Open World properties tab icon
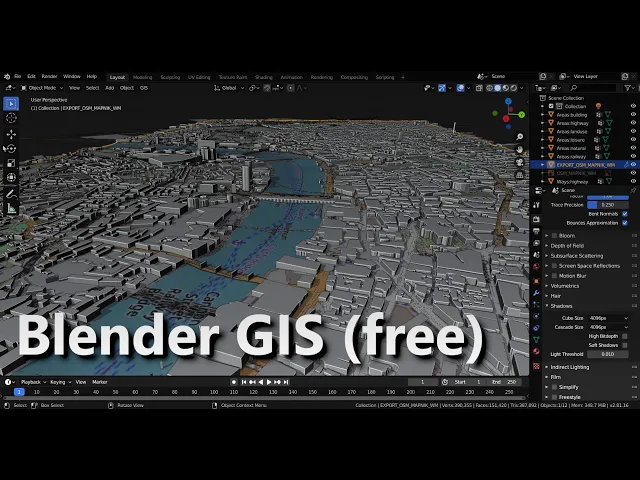Viewport: 640px width, 480px height. pos(536,267)
